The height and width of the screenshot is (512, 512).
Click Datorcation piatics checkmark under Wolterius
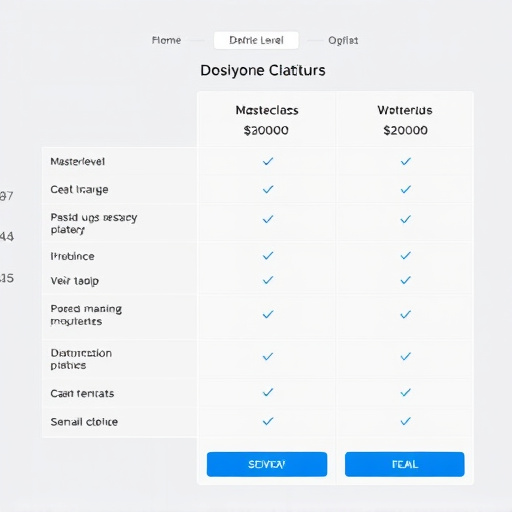coord(405,357)
